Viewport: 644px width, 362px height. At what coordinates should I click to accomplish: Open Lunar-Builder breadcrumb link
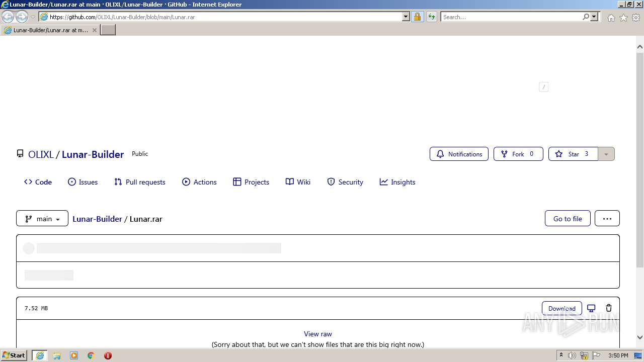click(97, 219)
